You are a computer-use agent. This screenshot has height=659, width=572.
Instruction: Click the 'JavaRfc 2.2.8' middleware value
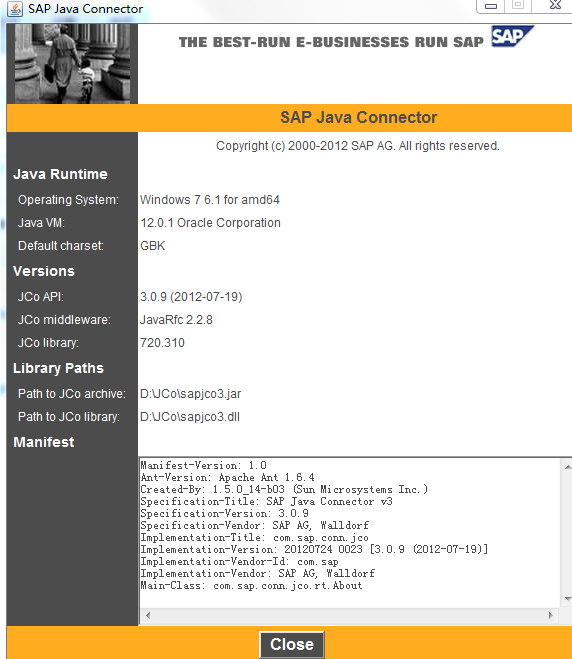(176, 320)
